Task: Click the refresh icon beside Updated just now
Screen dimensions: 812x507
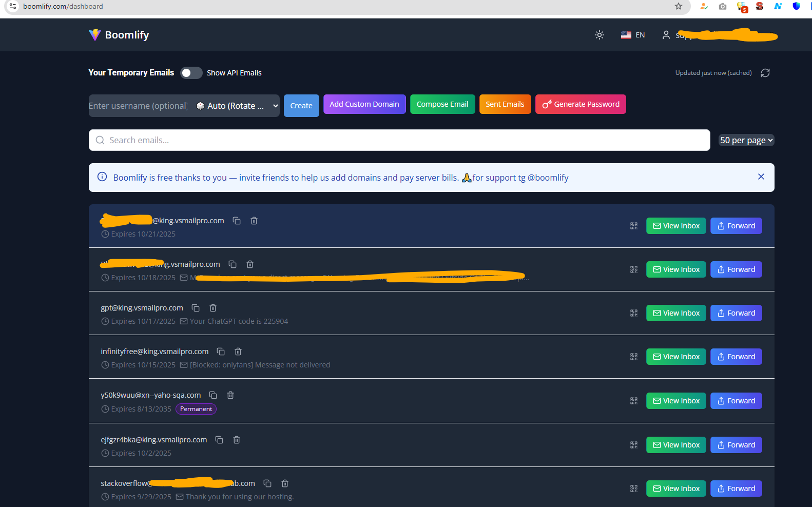Action: [x=765, y=73]
